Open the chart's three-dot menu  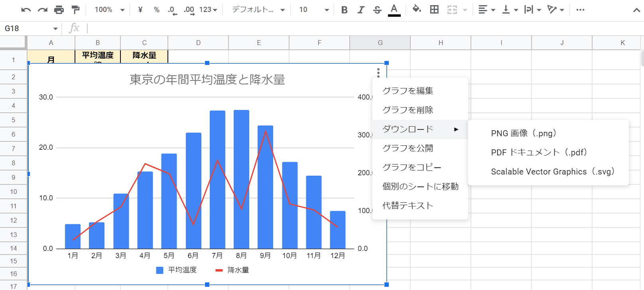(x=378, y=73)
